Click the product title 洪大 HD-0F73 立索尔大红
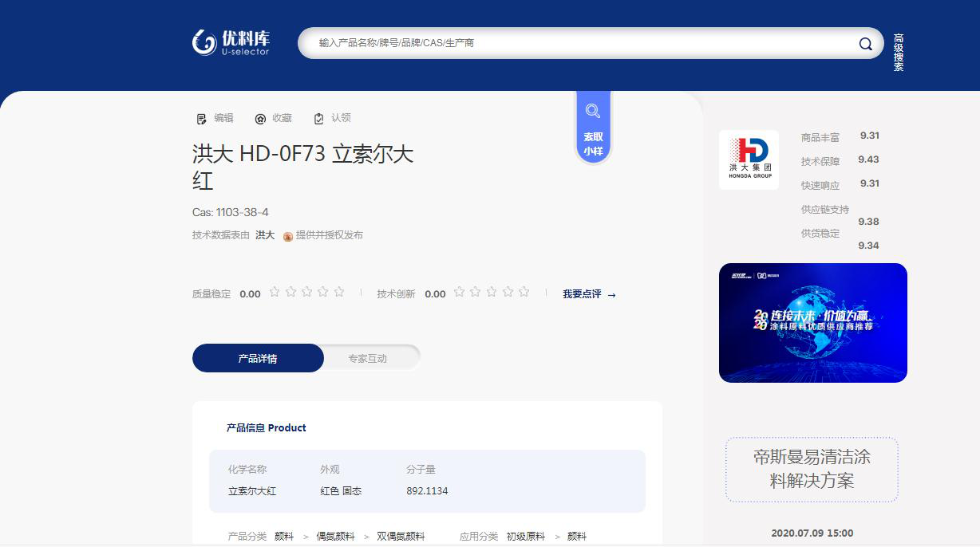 pyautogui.click(x=303, y=167)
